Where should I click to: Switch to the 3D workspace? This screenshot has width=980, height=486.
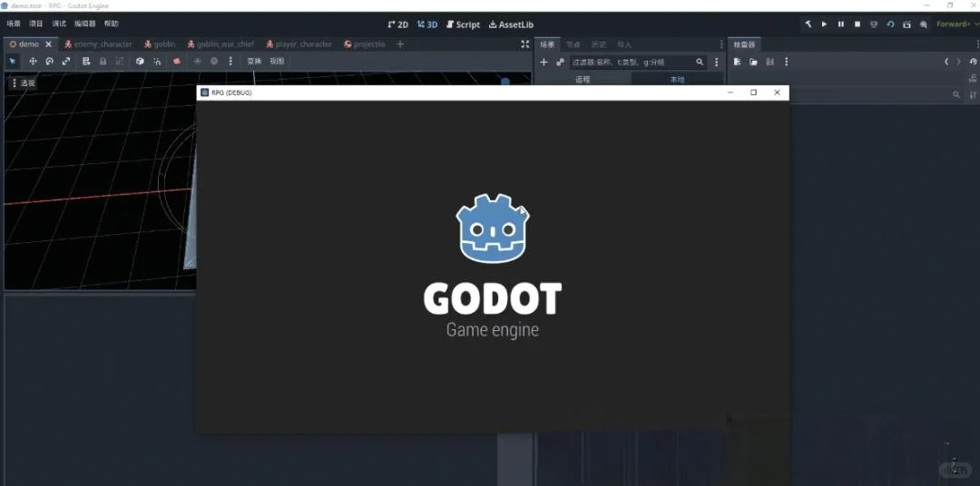[427, 24]
